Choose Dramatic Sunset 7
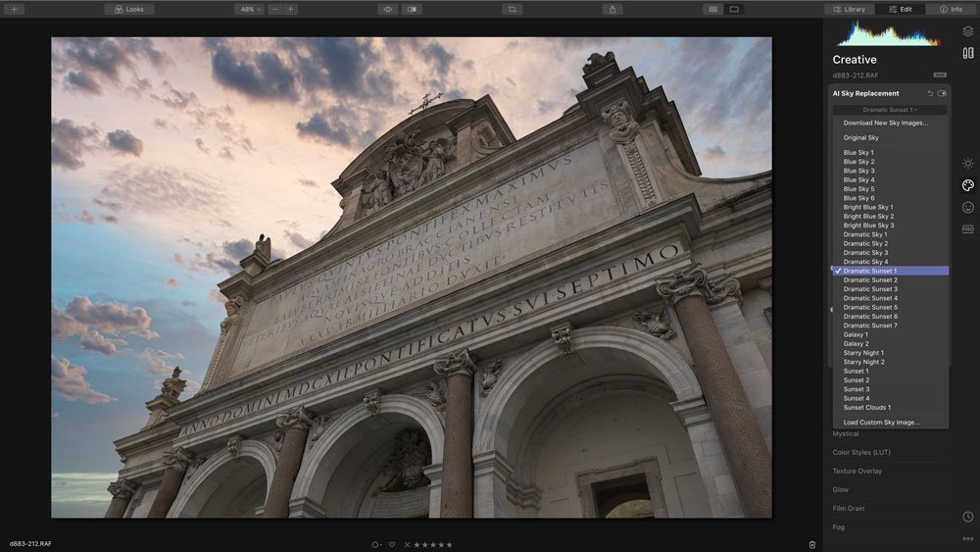980x552 pixels. pyautogui.click(x=890, y=326)
